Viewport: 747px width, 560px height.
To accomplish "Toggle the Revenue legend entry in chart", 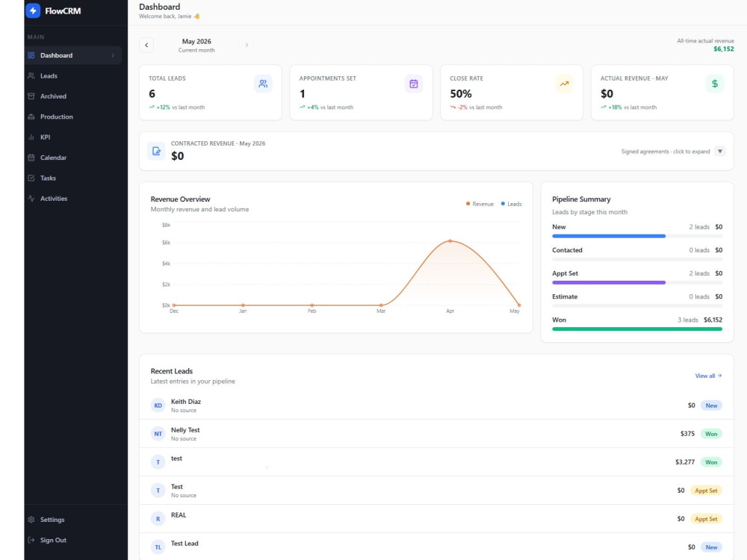I will [480, 204].
